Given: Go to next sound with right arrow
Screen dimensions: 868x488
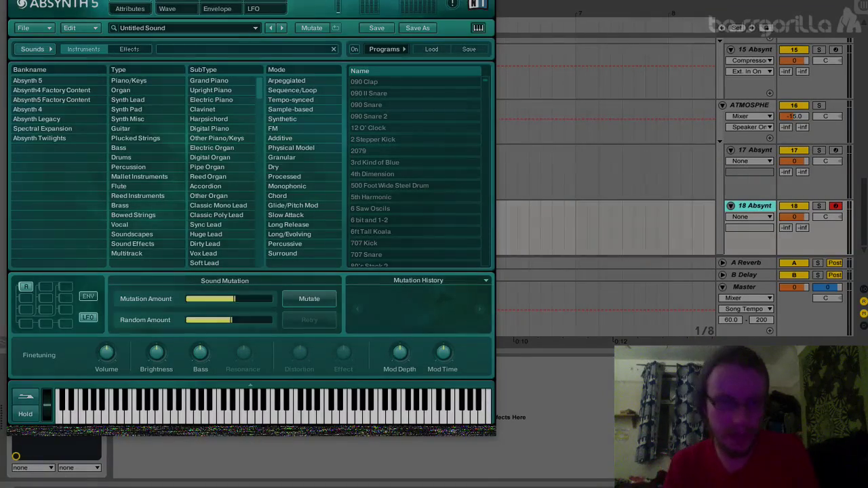Looking at the screenshot, I should (281, 28).
